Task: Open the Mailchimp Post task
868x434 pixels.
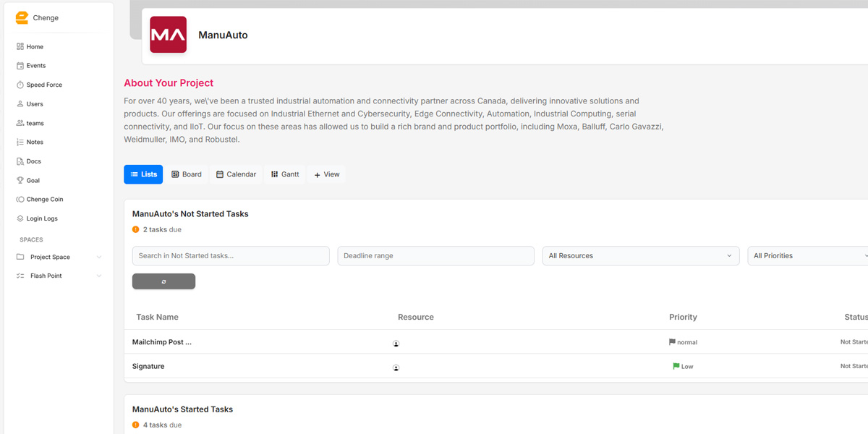Action: (x=162, y=342)
